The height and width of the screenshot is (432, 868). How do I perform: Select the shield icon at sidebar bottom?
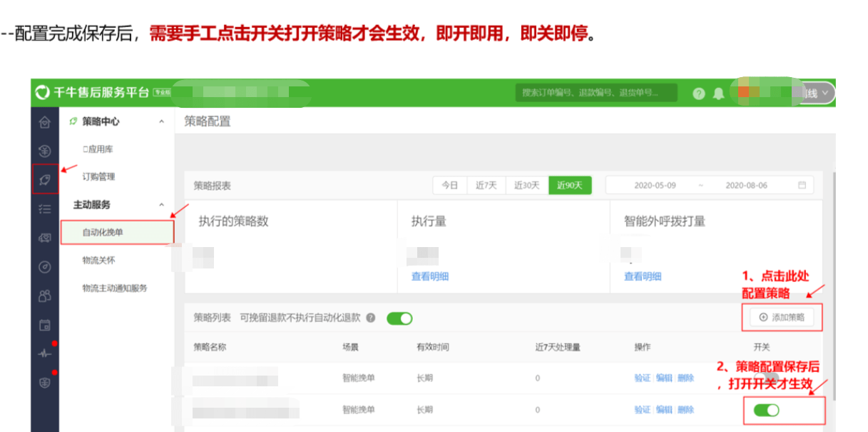pyautogui.click(x=45, y=383)
